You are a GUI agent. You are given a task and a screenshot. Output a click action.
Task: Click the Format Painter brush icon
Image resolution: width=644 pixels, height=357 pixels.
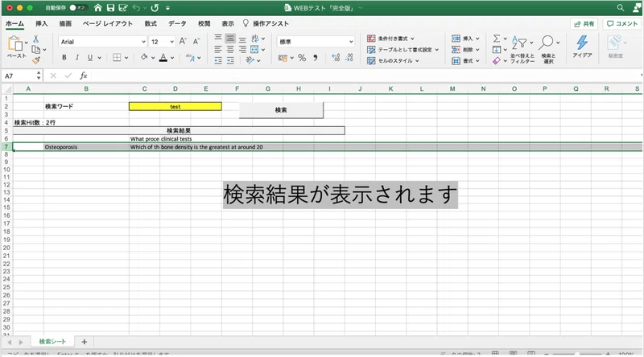[36, 61]
